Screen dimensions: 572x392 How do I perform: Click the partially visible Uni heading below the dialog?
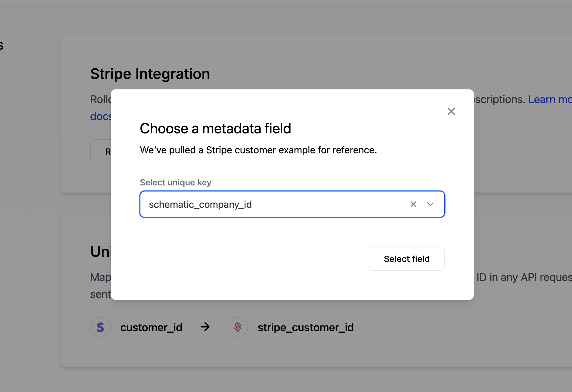point(100,251)
